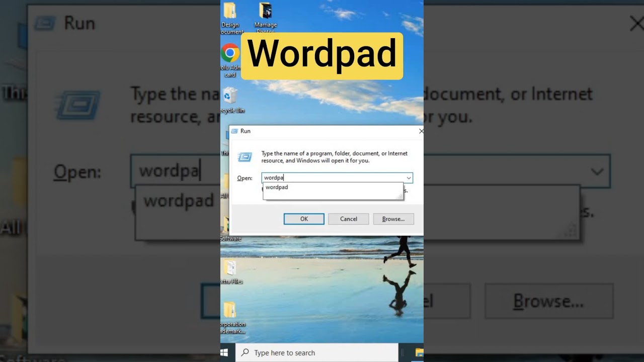The height and width of the screenshot is (362, 644).
Task: Launch the Google Chrome desktop shortcut
Action: click(x=230, y=53)
